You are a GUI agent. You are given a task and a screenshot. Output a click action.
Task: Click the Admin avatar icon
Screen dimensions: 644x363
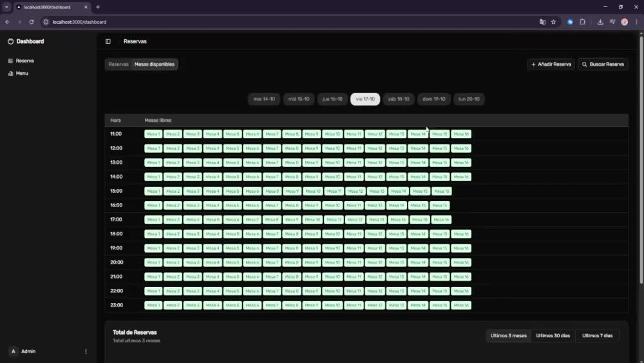13,351
